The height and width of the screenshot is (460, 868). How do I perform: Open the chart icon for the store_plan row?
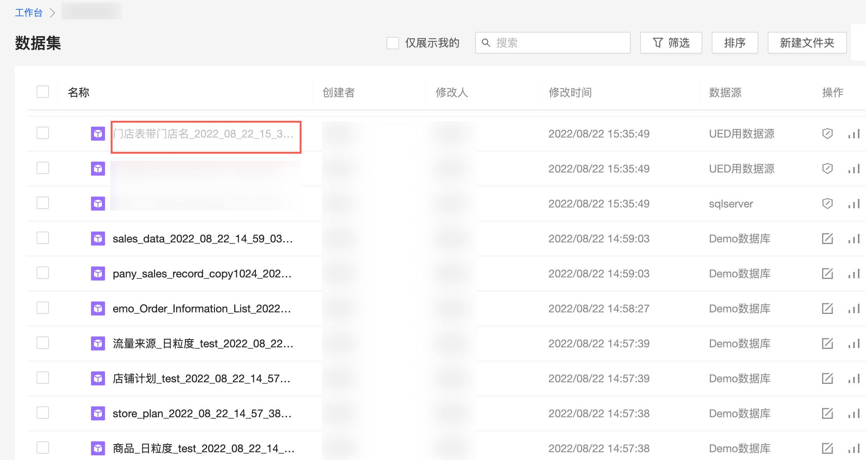[854, 413]
